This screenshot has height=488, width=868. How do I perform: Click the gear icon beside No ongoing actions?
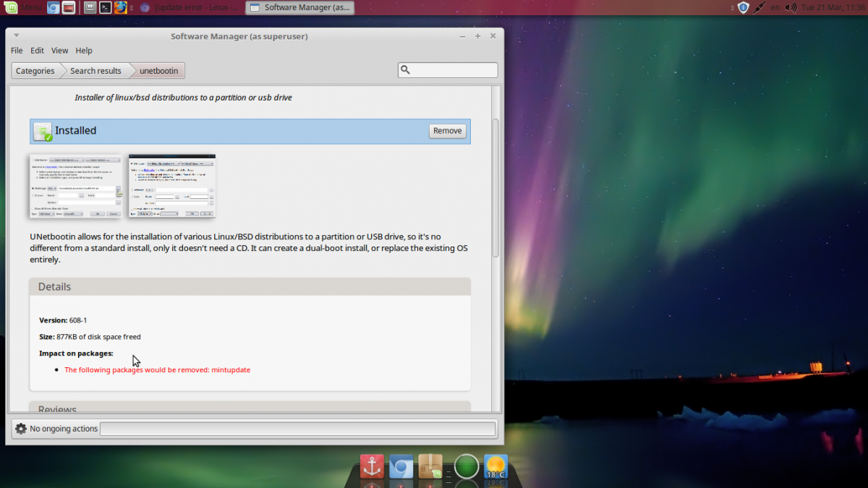(x=20, y=429)
